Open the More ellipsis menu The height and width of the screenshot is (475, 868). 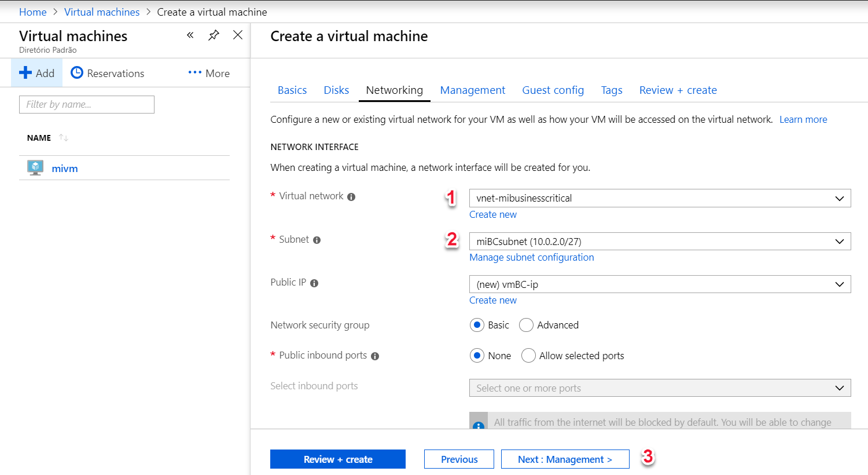tap(194, 73)
